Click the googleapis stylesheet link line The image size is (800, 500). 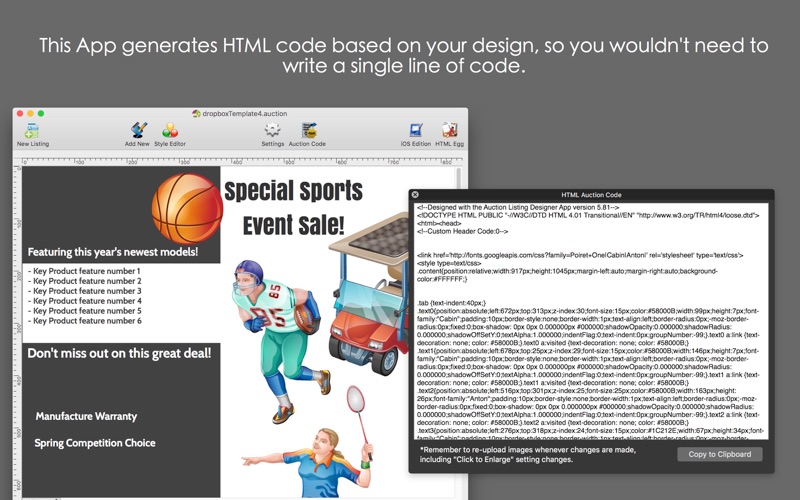[580, 255]
